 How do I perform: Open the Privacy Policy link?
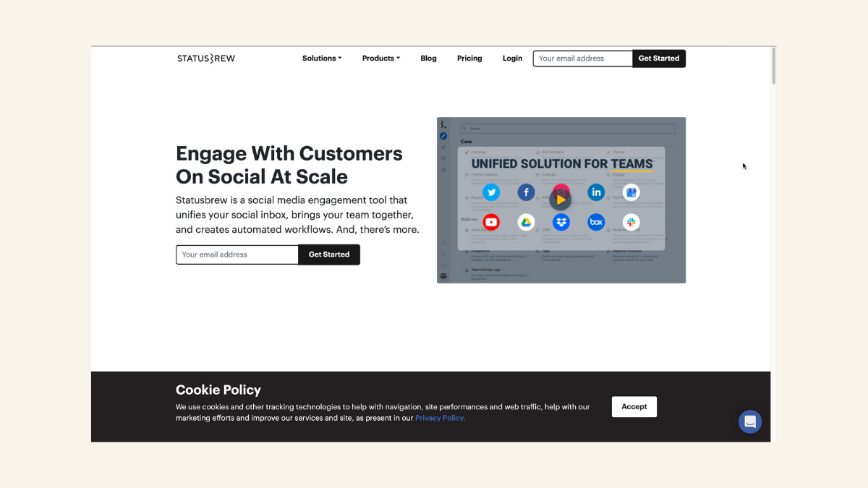pyautogui.click(x=440, y=418)
